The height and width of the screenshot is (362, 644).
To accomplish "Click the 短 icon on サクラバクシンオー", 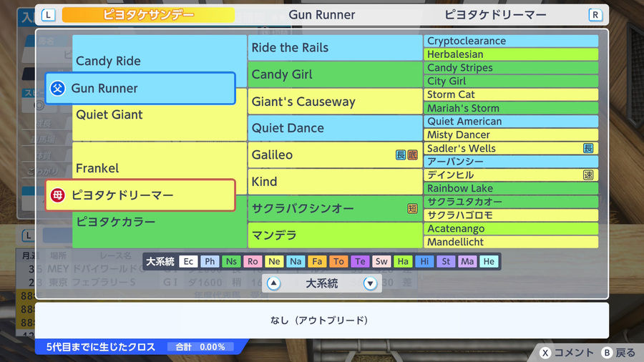I will [412, 208].
